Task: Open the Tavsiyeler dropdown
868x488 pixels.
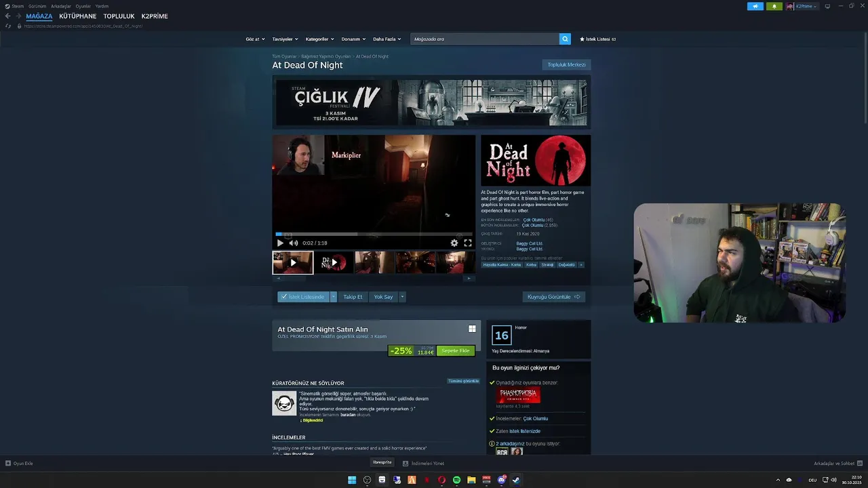Action: pyautogui.click(x=285, y=39)
